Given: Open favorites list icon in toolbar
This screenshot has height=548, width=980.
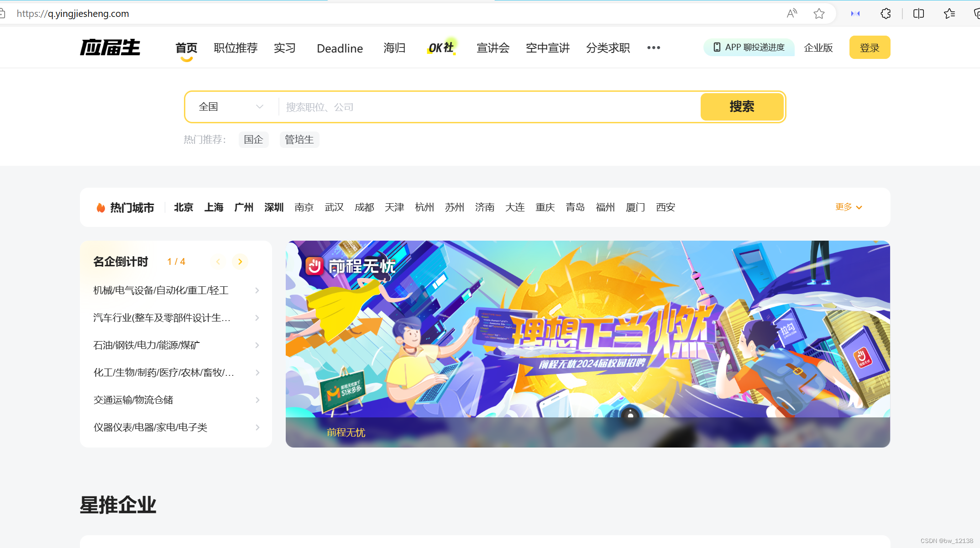Looking at the screenshot, I should click(x=949, y=14).
